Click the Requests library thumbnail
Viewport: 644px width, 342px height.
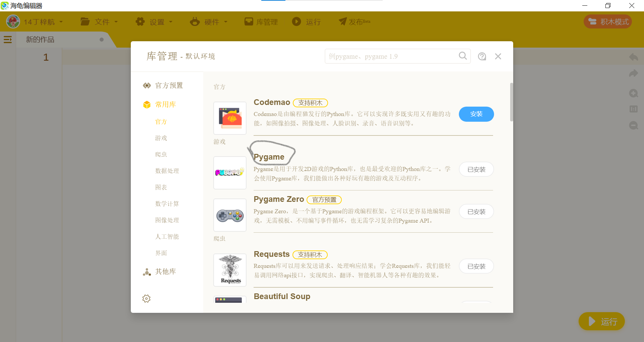click(x=230, y=270)
